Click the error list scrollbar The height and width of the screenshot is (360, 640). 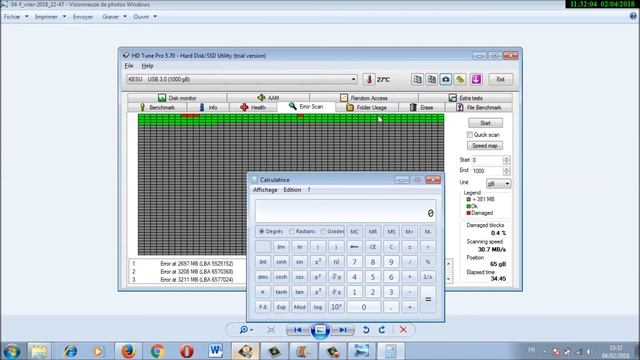(449, 271)
